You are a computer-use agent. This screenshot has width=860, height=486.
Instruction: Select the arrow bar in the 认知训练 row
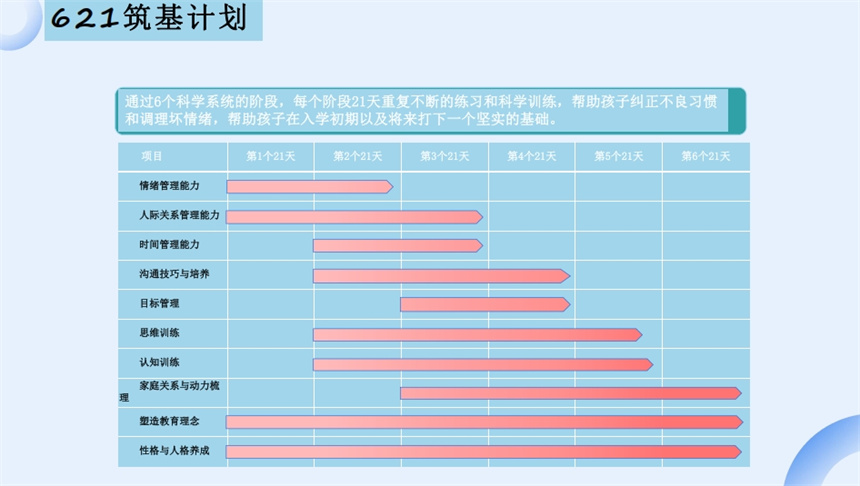pyautogui.click(x=483, y=365)
